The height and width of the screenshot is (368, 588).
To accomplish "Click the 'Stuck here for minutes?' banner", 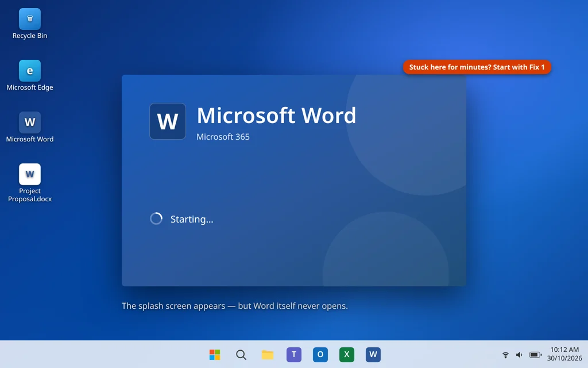I will (477, 67).
